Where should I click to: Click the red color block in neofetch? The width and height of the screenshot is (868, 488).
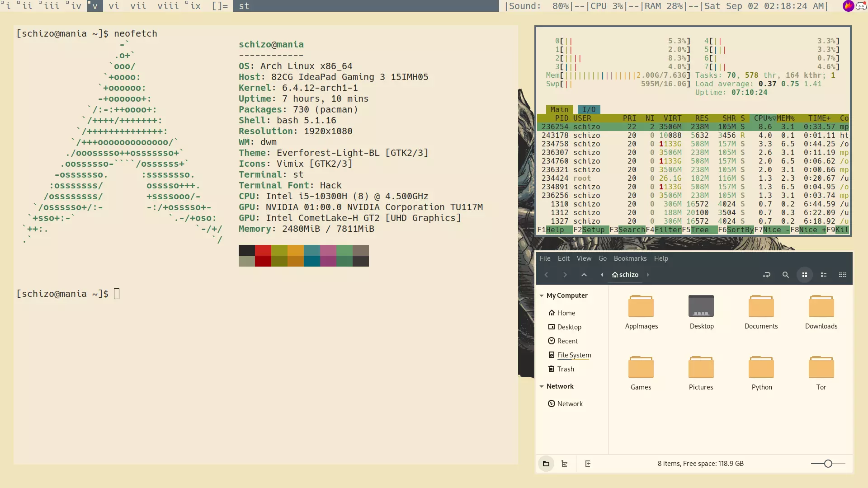263,250
